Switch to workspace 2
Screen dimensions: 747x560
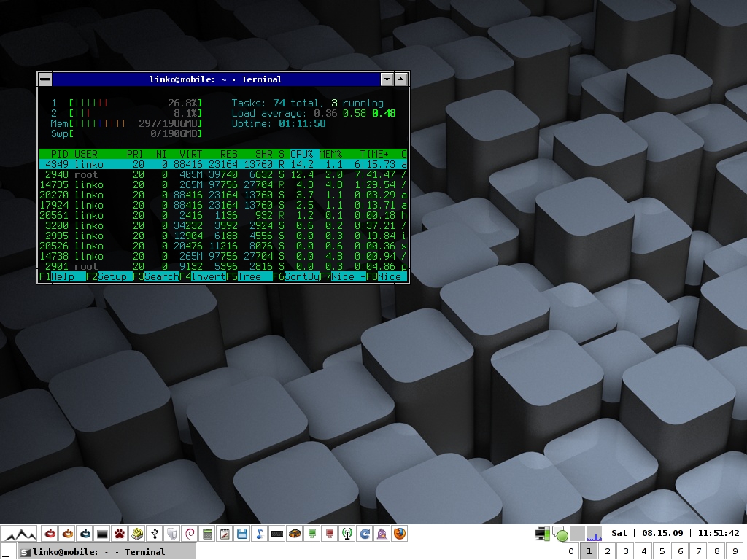(608, 551)
